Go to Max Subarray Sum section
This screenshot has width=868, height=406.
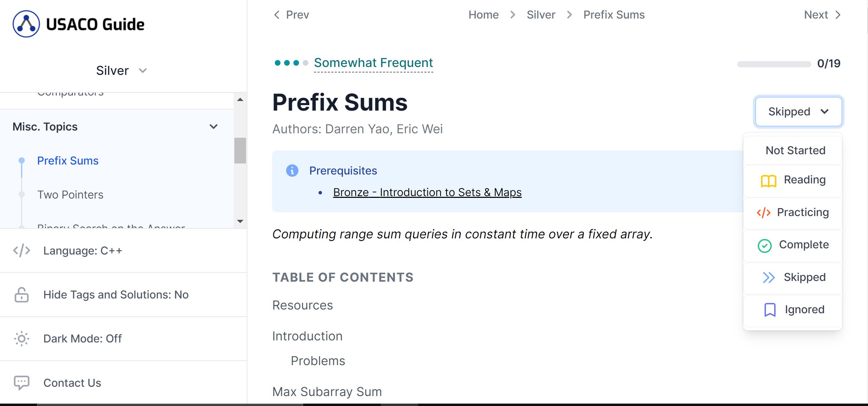(327, 392)
